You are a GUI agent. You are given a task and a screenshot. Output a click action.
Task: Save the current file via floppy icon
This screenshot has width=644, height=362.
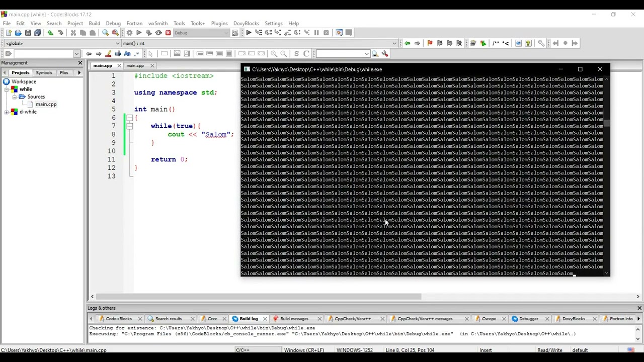coord(28,33)
